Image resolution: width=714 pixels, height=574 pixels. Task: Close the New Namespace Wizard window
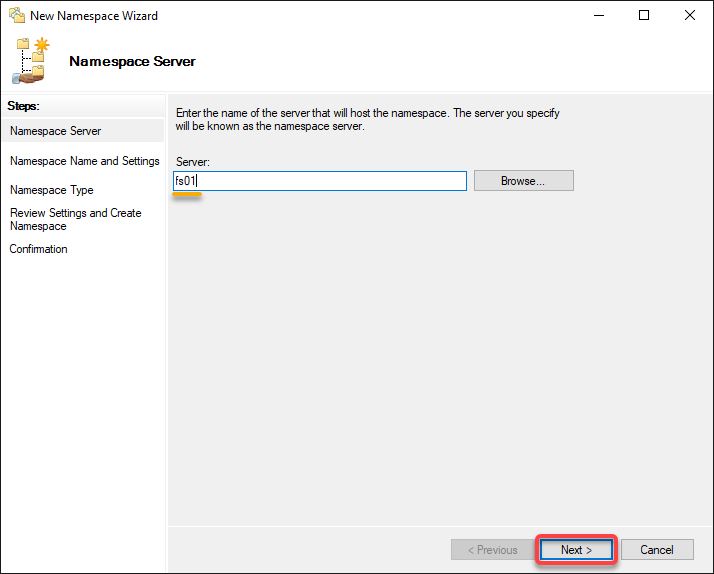pyautogui.click(x=690, y=15)
